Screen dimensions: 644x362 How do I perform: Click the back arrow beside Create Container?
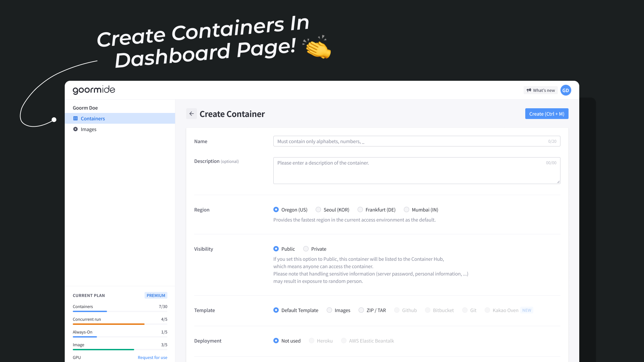192,114
